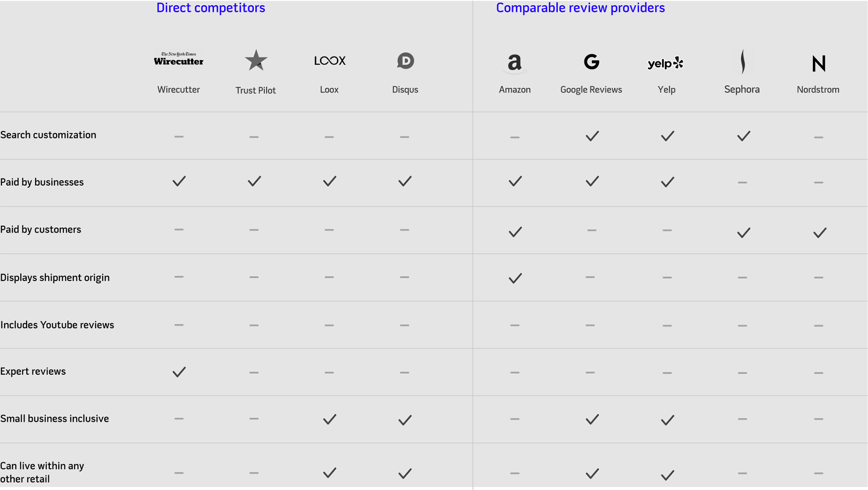
Task: Click the Yelp logo
Action: tap(665, 63)
